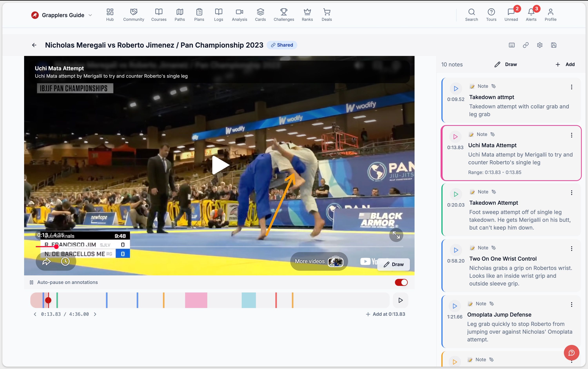Step forward with the next chevron
Image resolution: width=588 pixels, height=369 pixels.
point(95,314)
